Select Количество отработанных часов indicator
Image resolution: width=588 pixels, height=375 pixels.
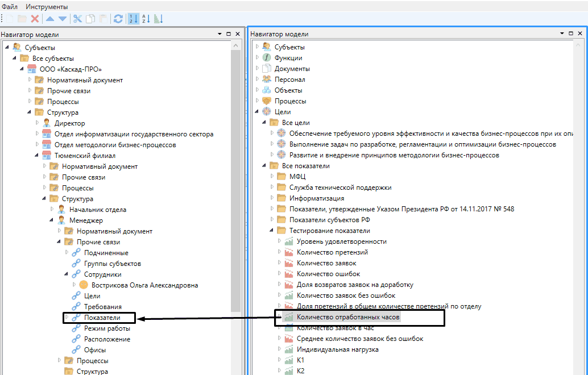coord(348,317)
